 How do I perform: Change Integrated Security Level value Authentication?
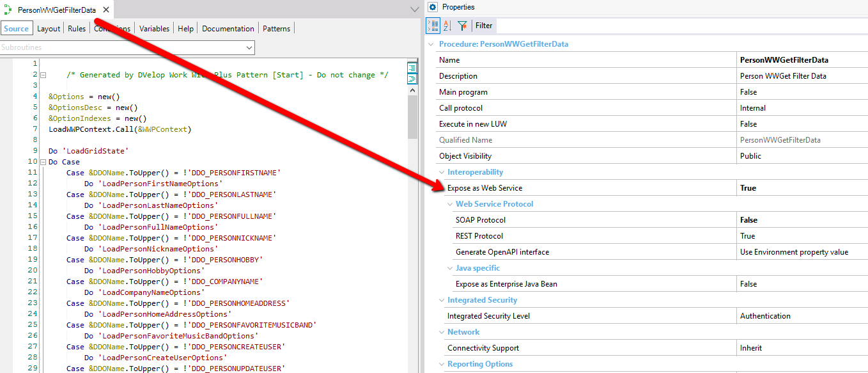click(802, 316)
